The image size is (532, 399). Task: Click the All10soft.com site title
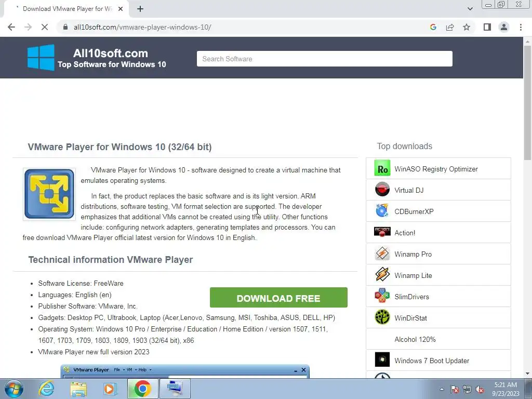coord(111,54)
